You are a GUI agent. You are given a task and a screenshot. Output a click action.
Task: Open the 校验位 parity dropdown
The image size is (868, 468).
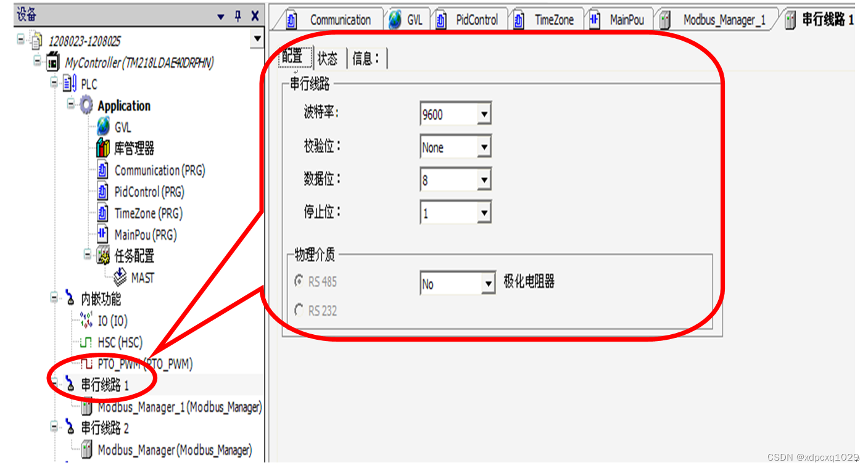484,147
